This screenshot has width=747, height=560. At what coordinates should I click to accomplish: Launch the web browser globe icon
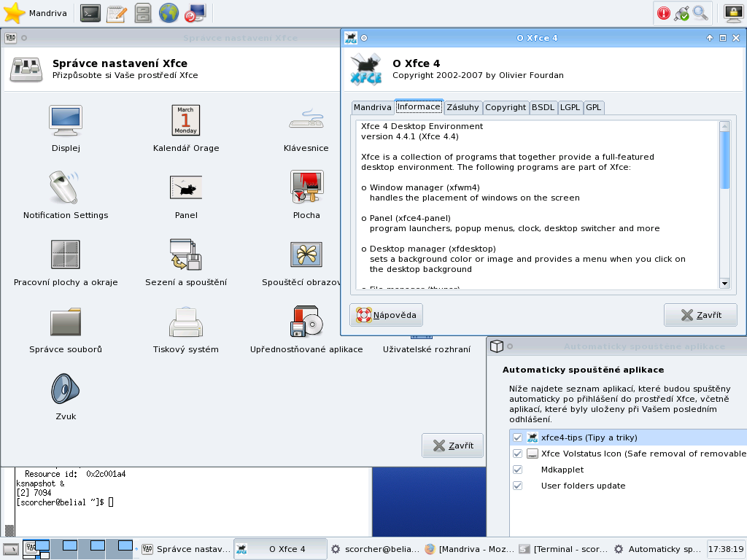tap(169, 13)
